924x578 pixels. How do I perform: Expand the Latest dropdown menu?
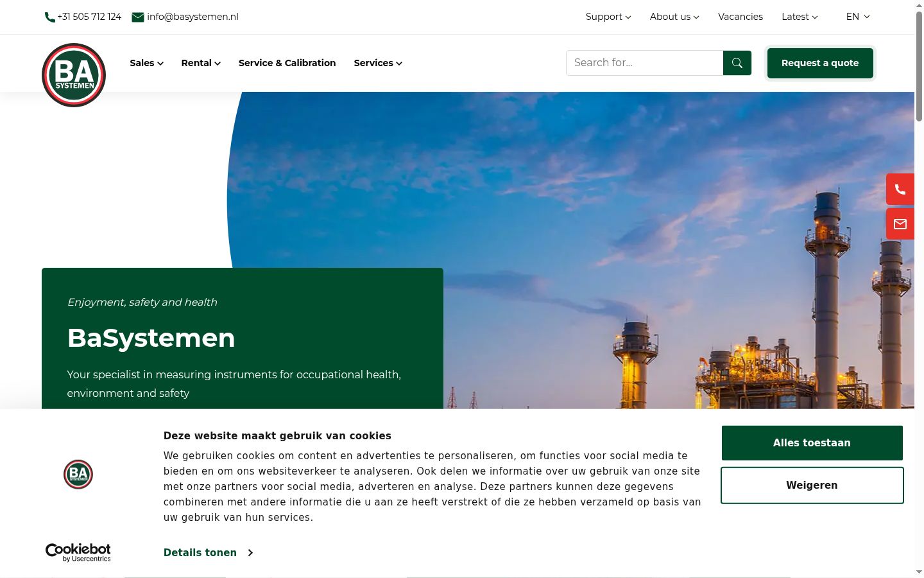click(x=800, y=17)
